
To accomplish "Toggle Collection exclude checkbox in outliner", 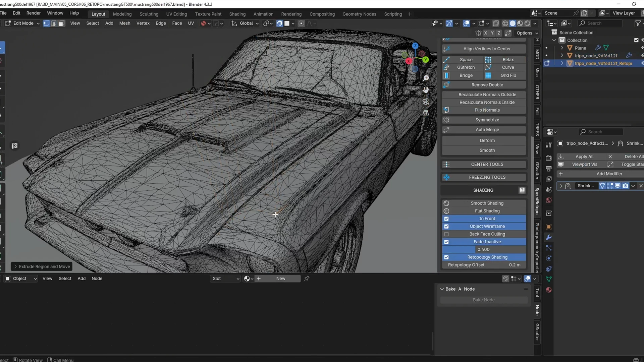I will 636,40.
